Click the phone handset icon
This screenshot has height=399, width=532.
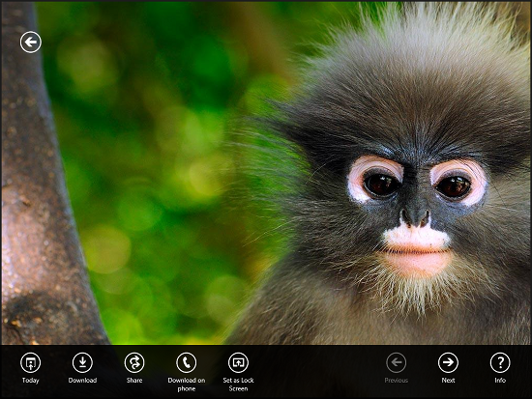tap(187, 362)
